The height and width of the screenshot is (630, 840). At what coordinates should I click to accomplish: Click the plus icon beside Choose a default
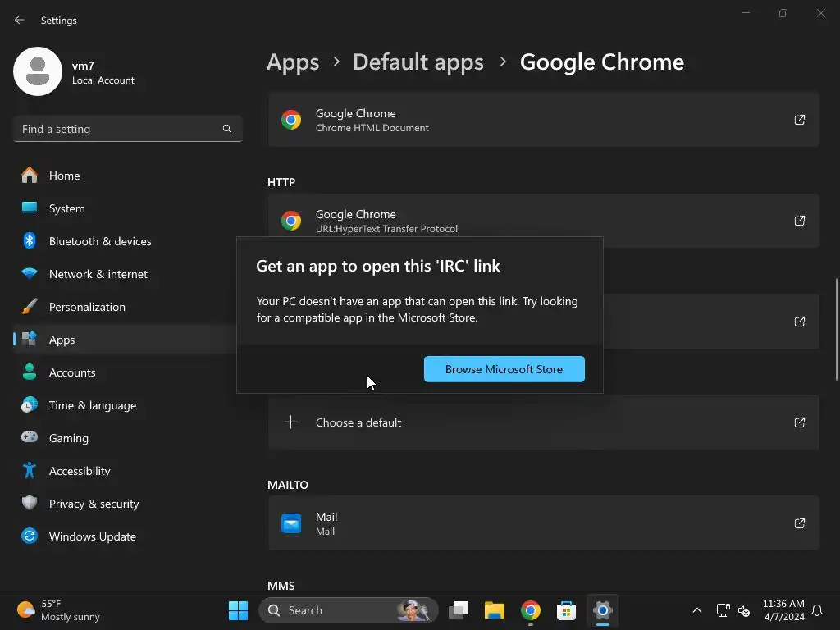pos(291,422)
